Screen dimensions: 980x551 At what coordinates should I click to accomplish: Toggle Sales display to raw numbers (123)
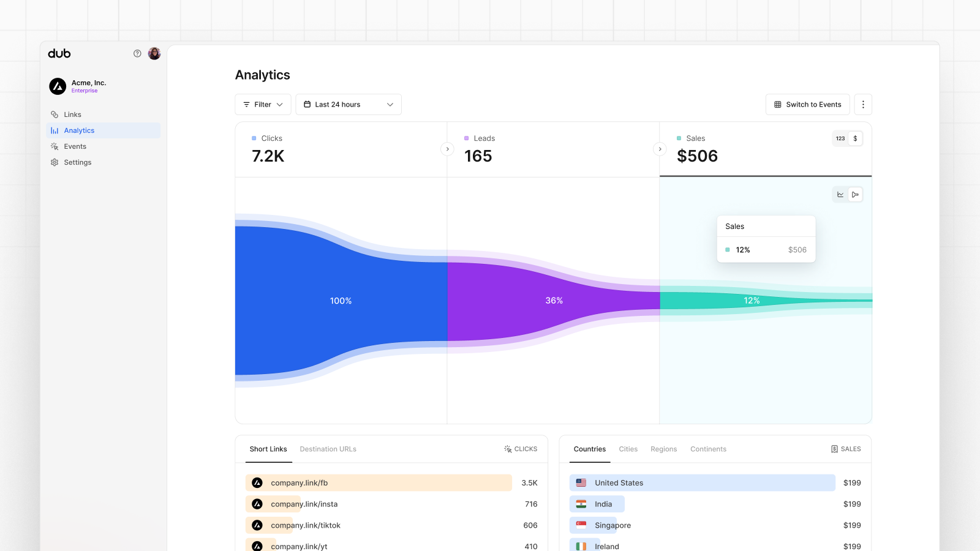click(840, 138)
